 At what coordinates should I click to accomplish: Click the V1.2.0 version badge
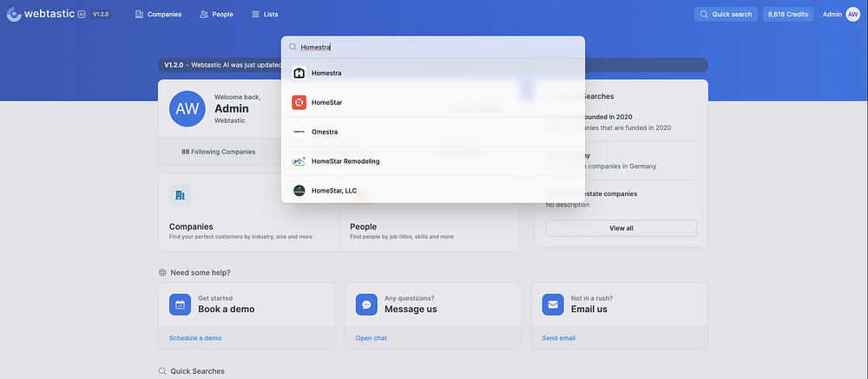[x=101, y=15]
